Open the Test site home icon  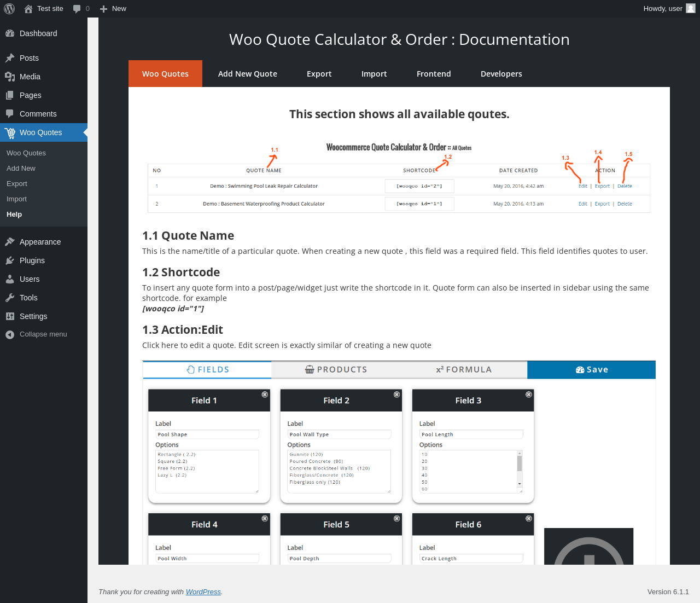[28, 9]
